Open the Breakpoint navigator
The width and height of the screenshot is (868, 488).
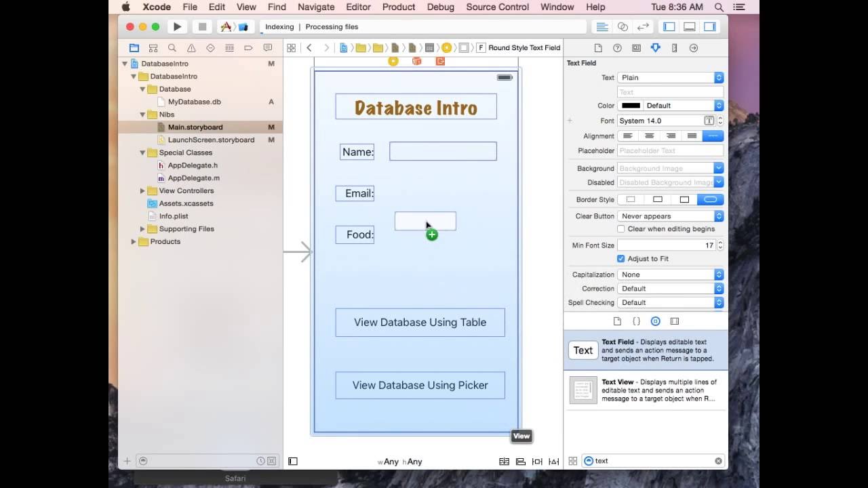pos(248,48)
